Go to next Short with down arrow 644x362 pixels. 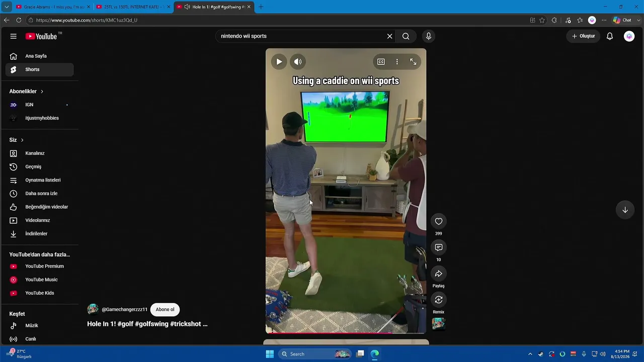click(625, 210)
